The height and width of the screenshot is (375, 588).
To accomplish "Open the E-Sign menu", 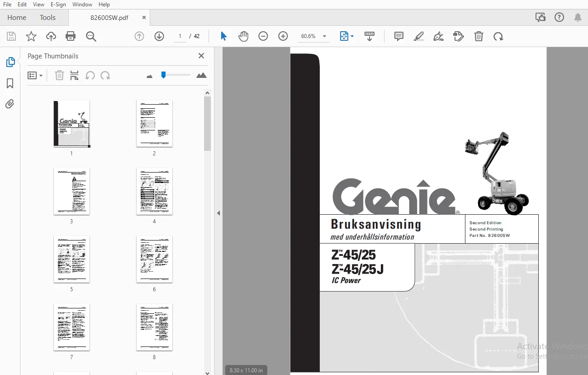I will (58, 4).
